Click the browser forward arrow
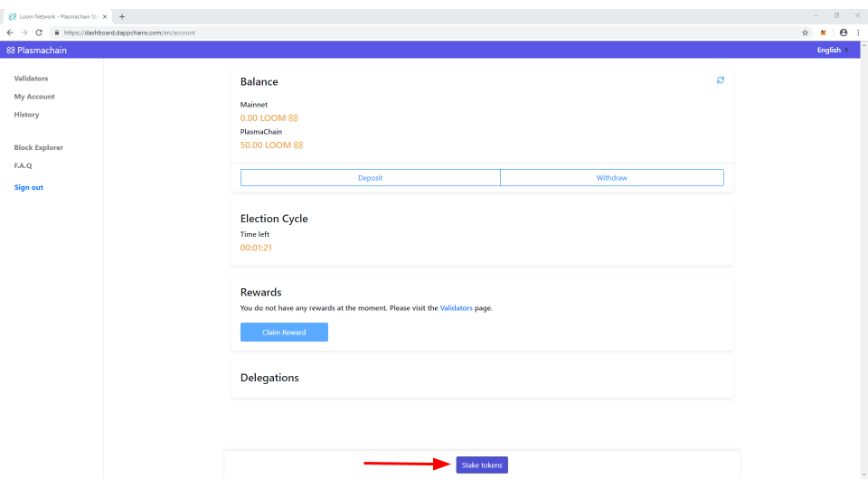868x488 pixels. [24, 33]
